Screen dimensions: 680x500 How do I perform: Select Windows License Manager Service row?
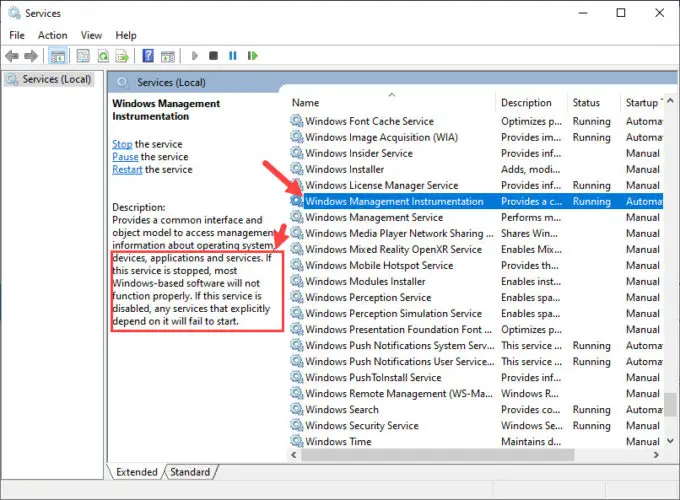click(x=476, y=185)
